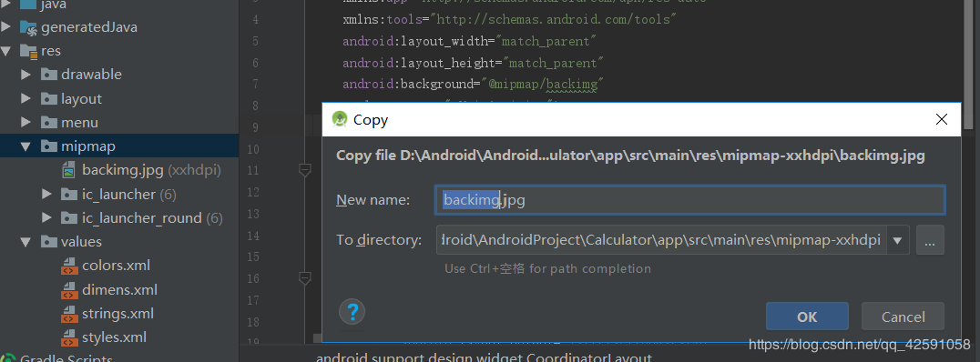Image resolution: width=980 pixels, height=362 pixels.
Task: Click the res folder label in tree
Action: (51, 51)
